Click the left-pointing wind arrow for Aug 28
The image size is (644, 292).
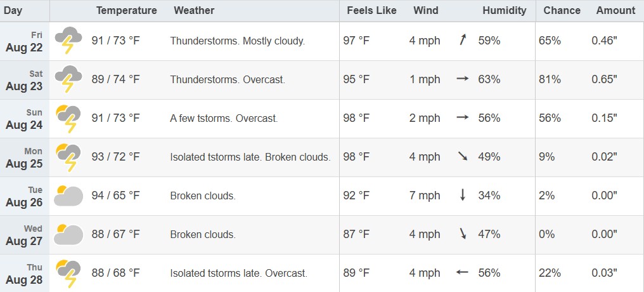(x=463, y=273)
